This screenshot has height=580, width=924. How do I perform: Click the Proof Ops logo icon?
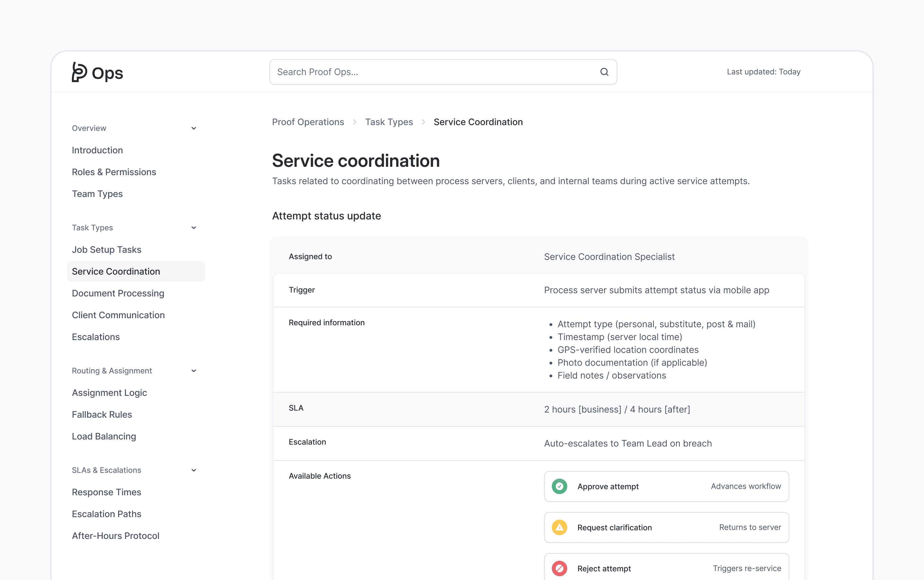(x=79, y=72)
